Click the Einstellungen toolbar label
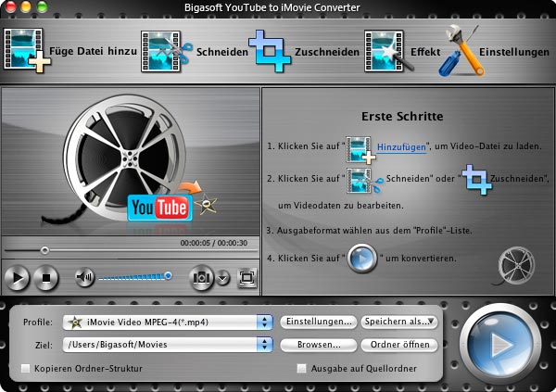The image size is (556, 392). pos(513,52)
